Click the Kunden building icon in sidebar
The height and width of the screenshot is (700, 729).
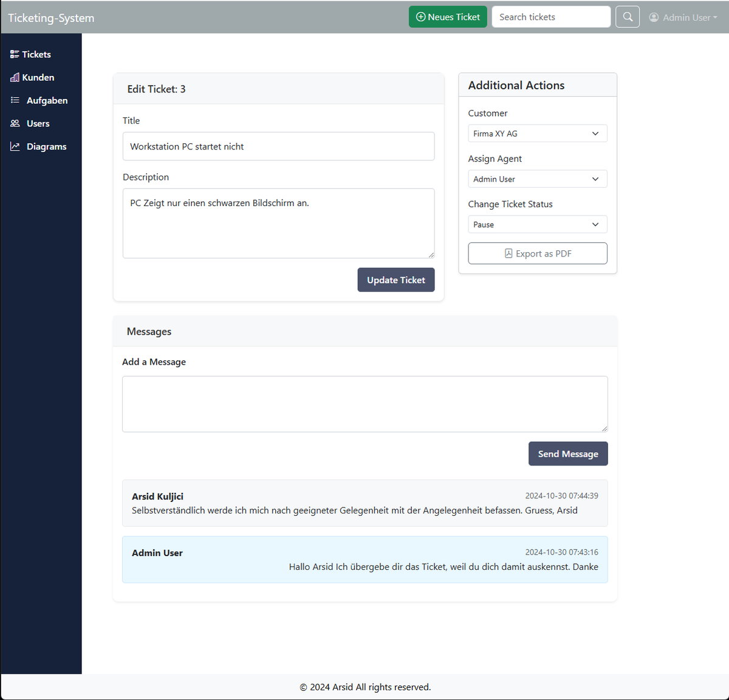(15, 78)
